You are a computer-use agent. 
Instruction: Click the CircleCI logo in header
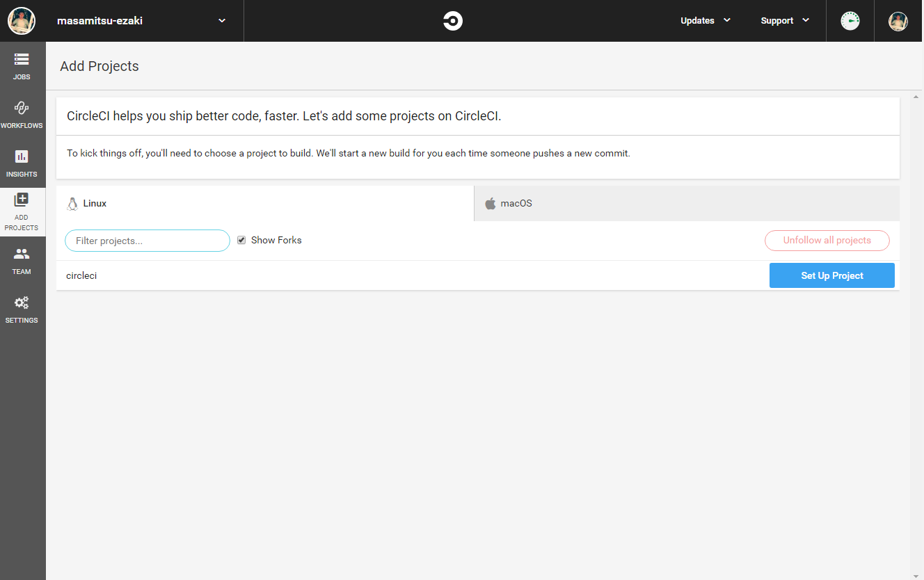click(453, 21)
